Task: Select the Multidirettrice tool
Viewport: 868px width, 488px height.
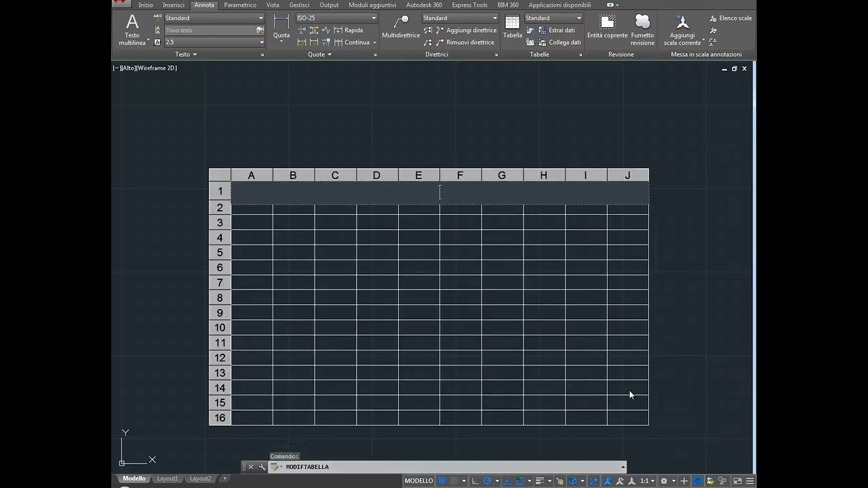Action: 401,27
